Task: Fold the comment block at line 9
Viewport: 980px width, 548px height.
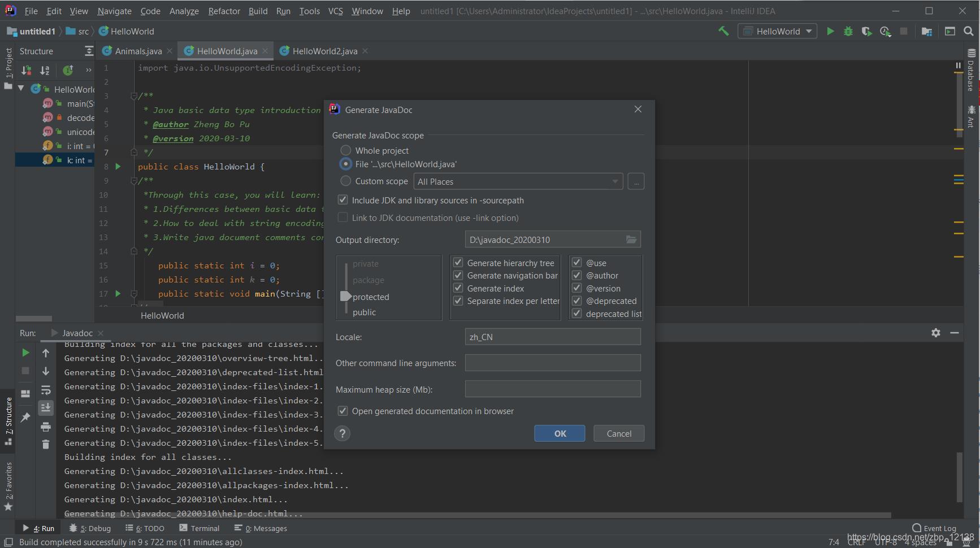Action: [134, 180]
